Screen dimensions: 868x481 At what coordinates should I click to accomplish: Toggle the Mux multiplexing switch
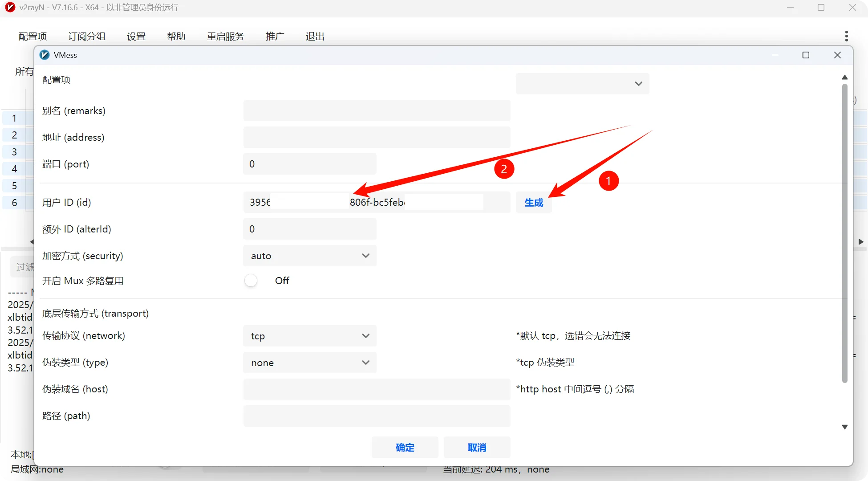click(251, 281)
